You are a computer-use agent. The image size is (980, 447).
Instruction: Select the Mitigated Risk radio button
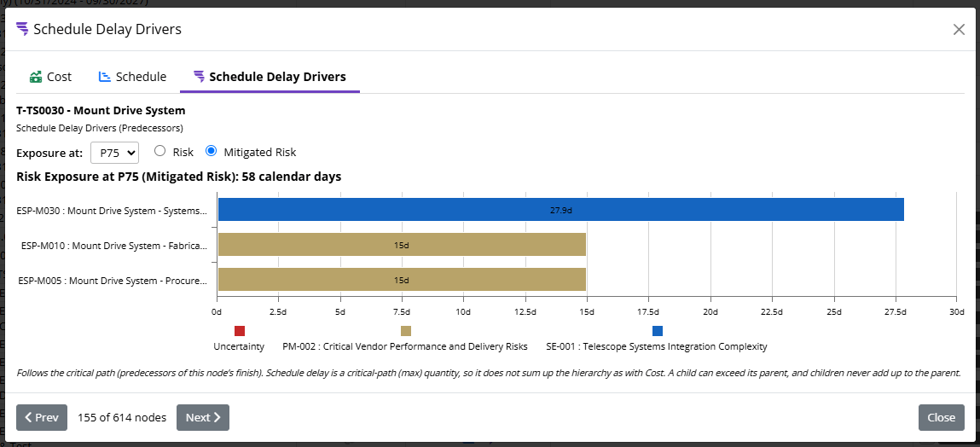[211, 151]
